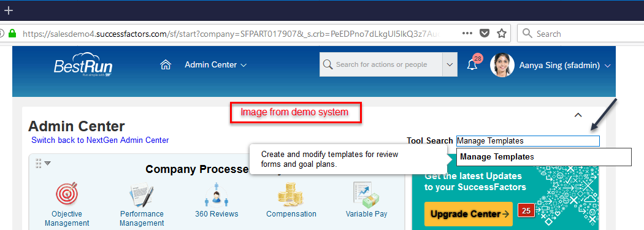
Task: Collapse the Admin Center panel with up chevron
Action: coord(578,115)
